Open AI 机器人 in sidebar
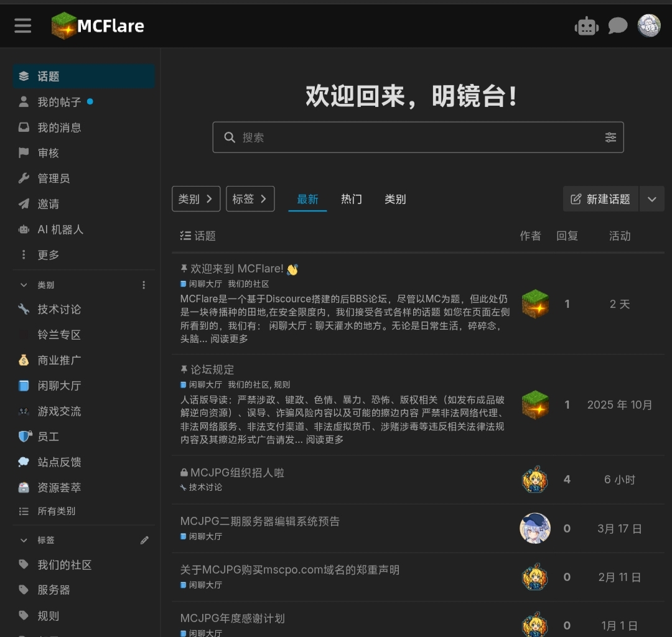The width and height of the screenshot is (672, 637). (83, 229)
